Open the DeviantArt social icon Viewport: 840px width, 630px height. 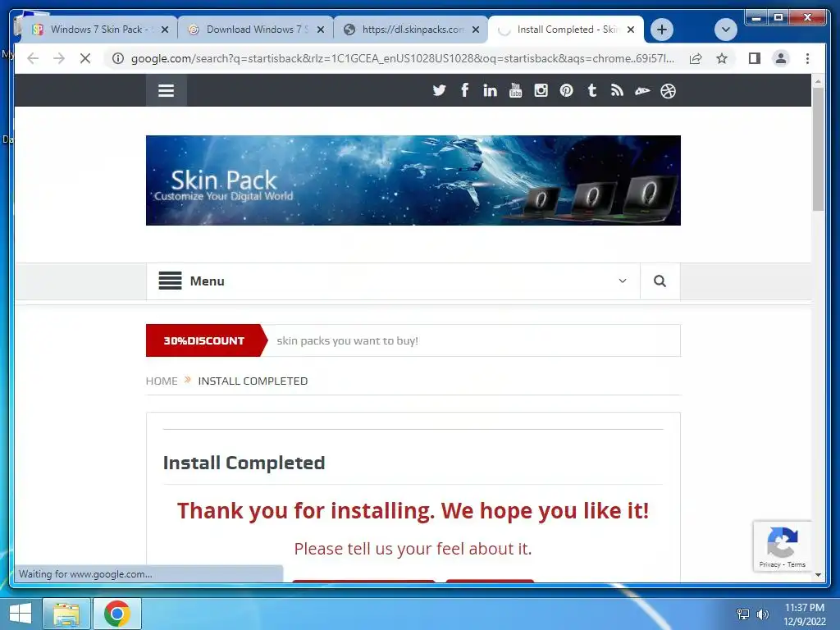pyautogui.click(x=642, y=91)
